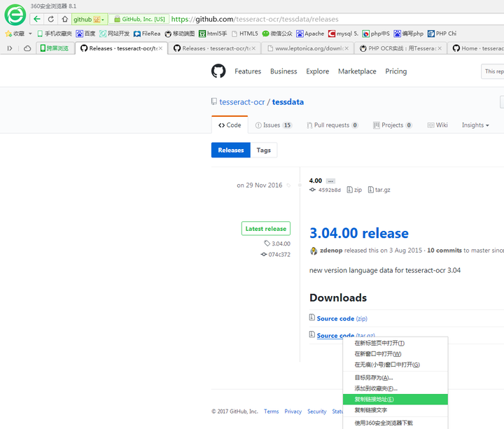Open the 3.04.00 tag link
The image size is (504, 429).
pos(277,244)
